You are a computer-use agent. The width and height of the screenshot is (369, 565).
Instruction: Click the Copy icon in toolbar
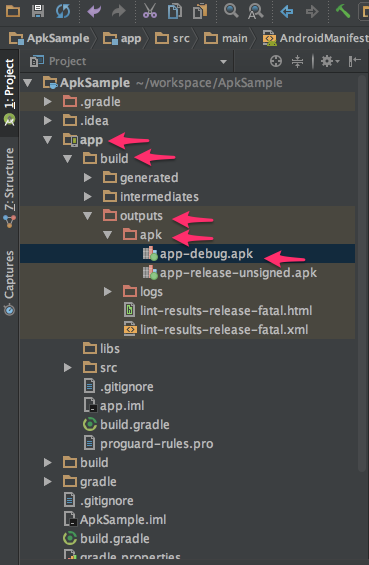click(x=175, y=11)
